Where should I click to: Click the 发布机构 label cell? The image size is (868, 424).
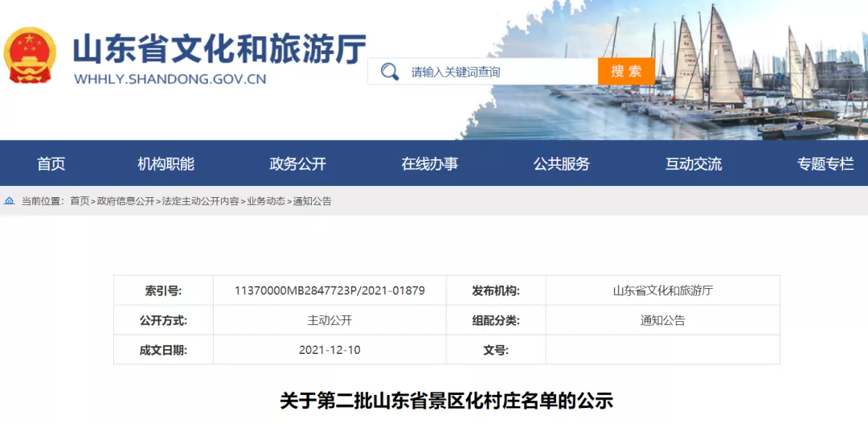[496, 290]
